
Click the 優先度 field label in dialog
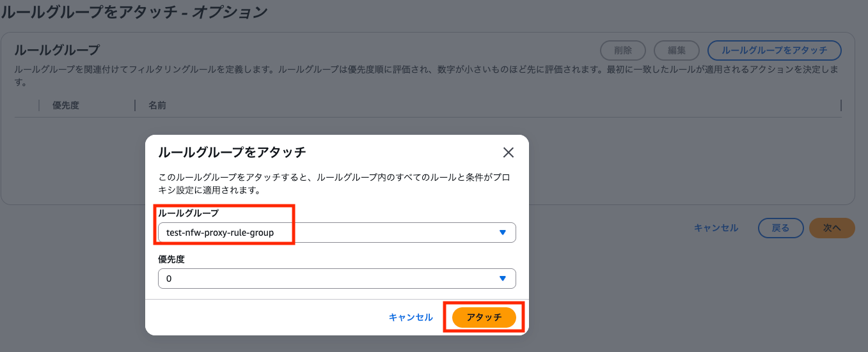(x=171, y=259)
